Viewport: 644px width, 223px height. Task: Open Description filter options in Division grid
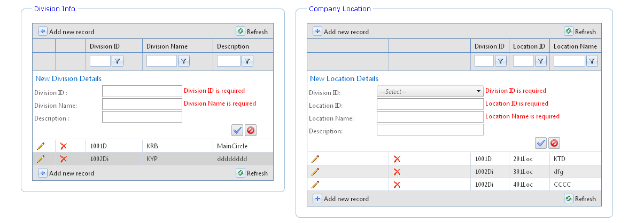247,61
